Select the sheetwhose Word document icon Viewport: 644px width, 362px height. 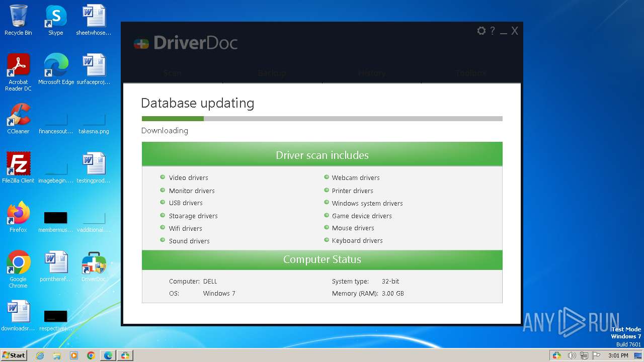94,20
